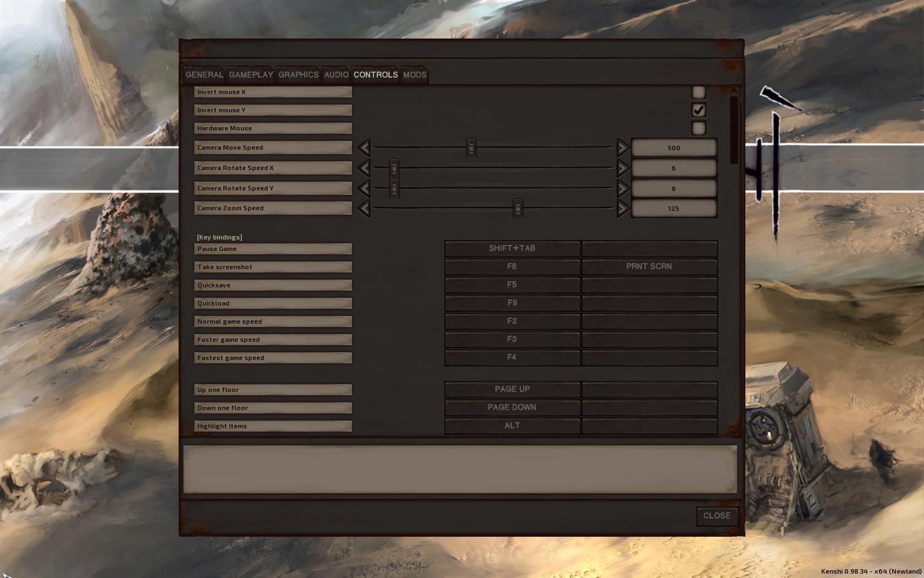Rebind Quickload key F9
This screenshot has height=578, width=924.
click(x=512, y=303)
